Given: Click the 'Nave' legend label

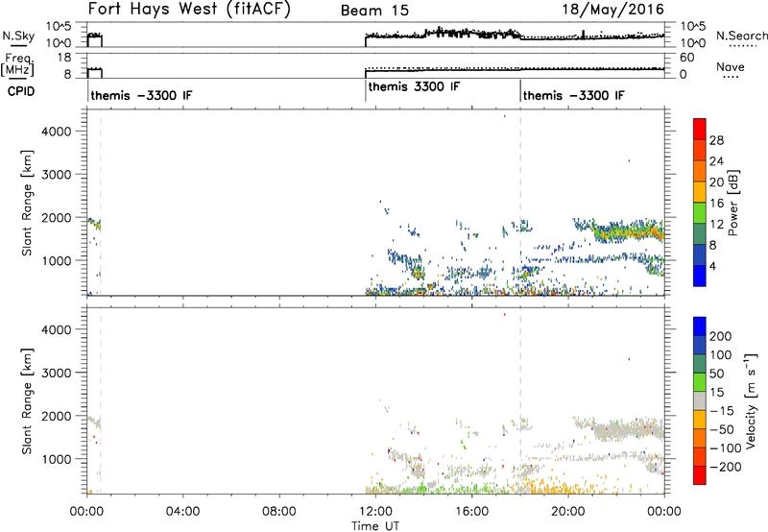Looking at the screenshot, I should click(731, 66).
